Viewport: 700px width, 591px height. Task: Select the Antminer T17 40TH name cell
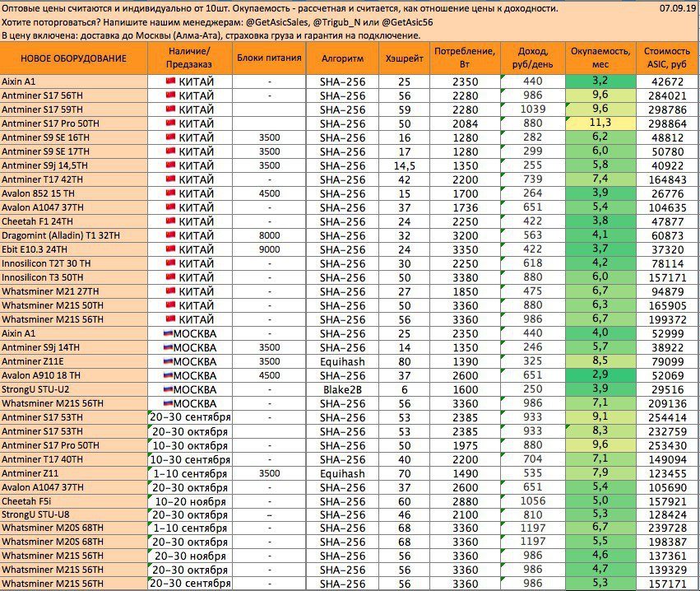click(74, 458)
